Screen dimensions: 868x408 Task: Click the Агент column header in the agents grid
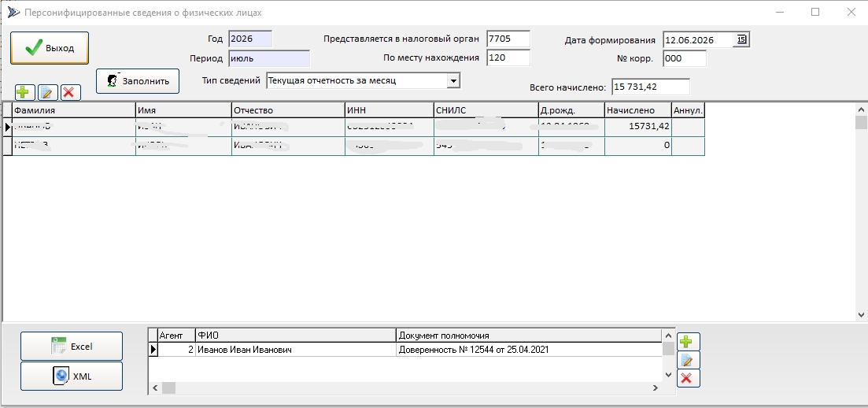pyautogui.click(x=176, y=336)
